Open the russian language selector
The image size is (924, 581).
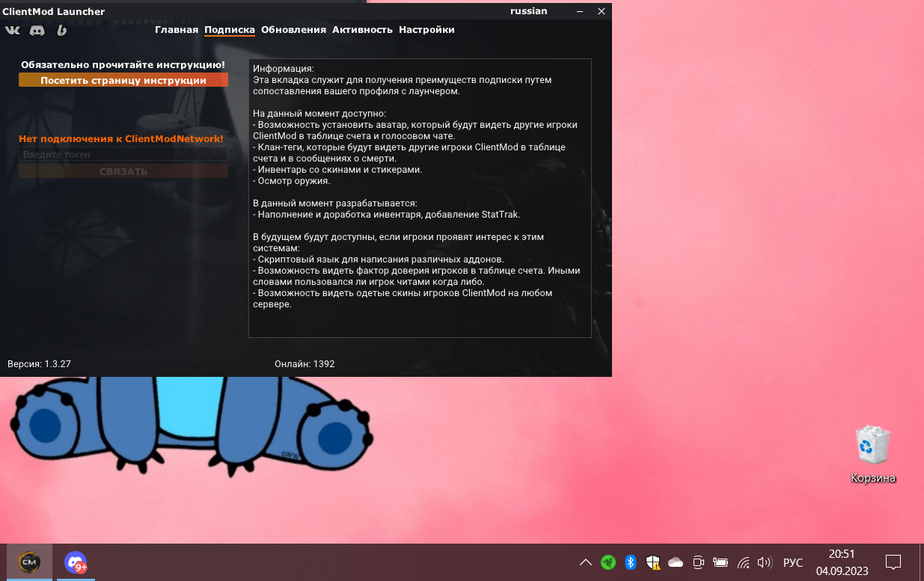(528, 11)
